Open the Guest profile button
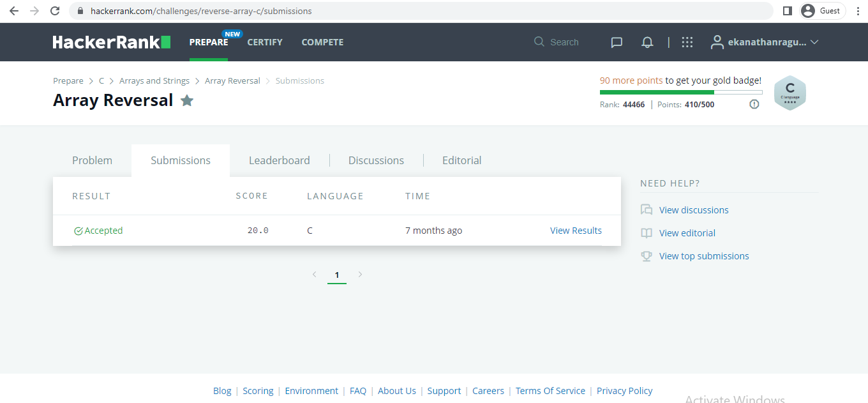 point(823,11)
